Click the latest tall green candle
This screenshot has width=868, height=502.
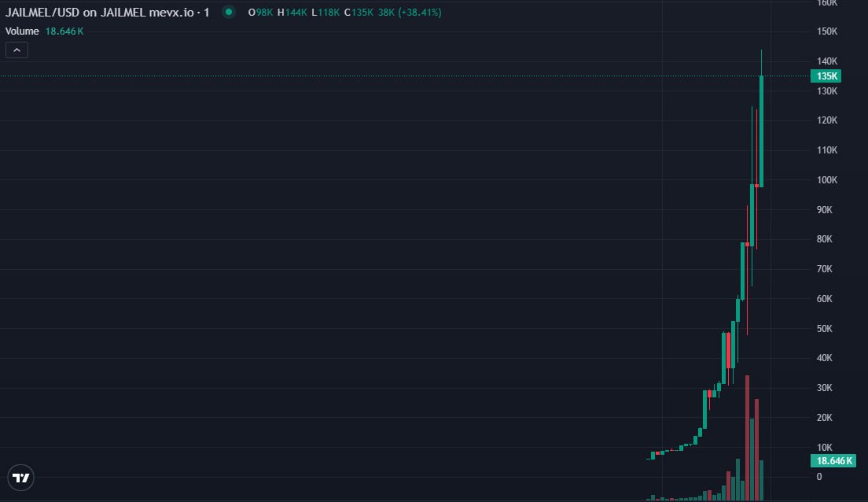[x=761, y=131]
